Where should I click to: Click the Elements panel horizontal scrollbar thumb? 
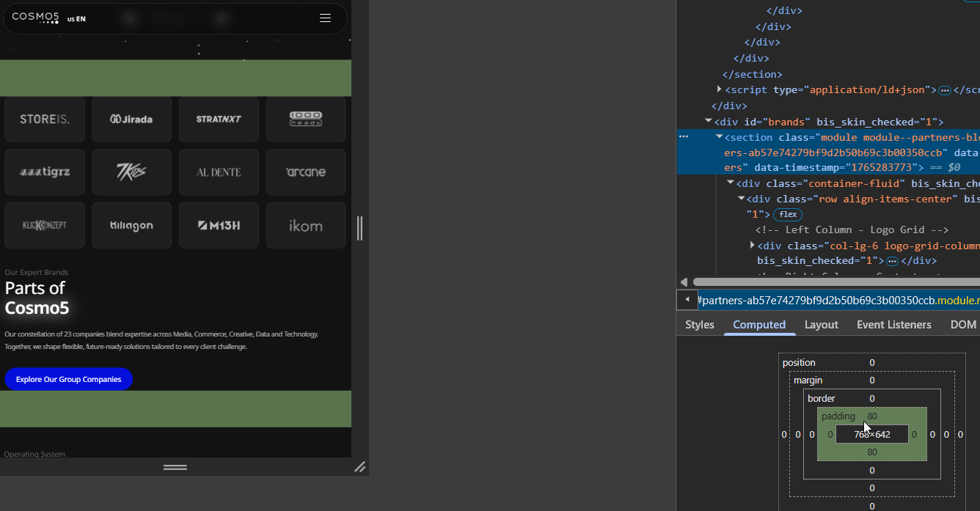836,282
